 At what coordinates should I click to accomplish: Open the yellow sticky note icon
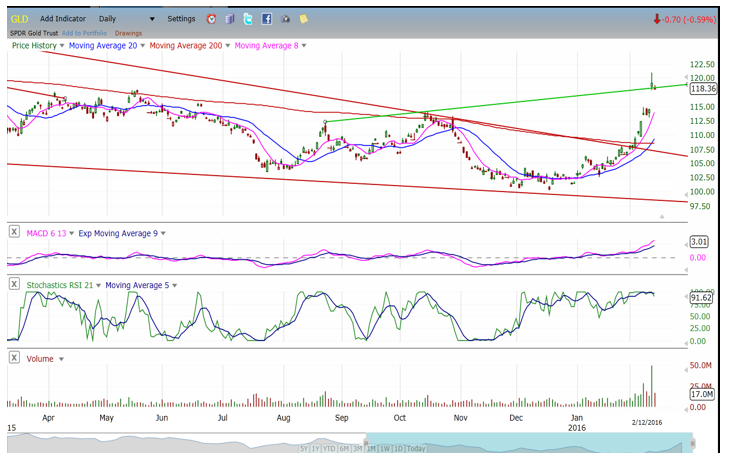click(303, 19)
